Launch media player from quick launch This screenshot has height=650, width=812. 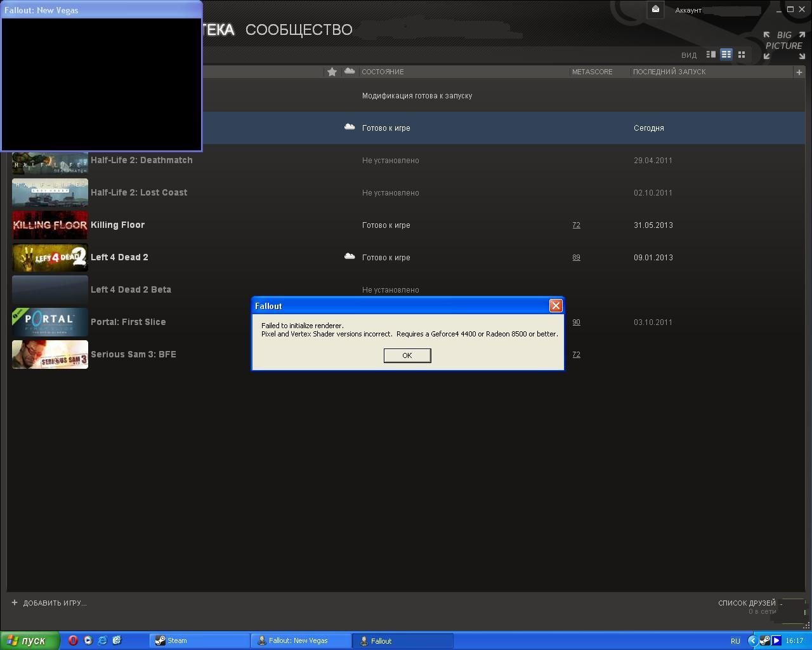(x=88, y=640)
